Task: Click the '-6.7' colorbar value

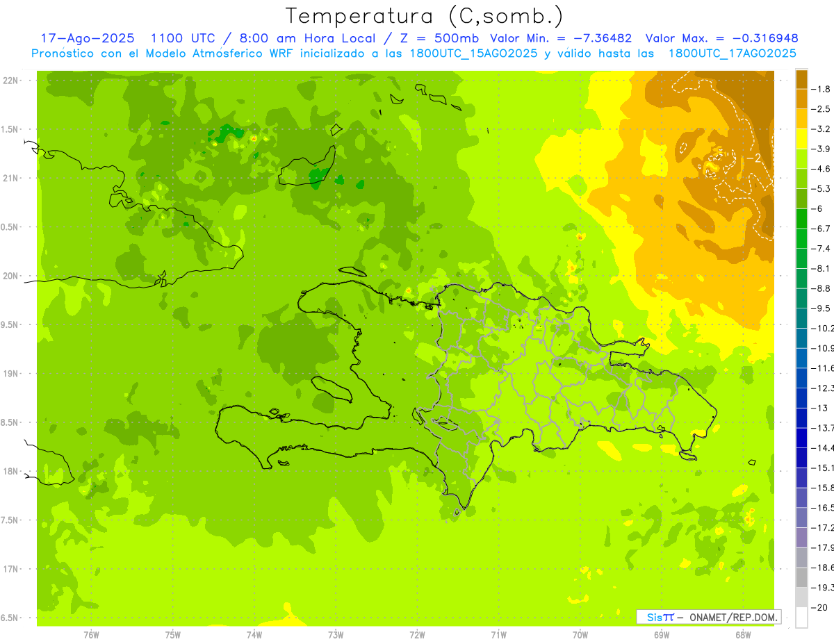Action: (x=821, y=229)
